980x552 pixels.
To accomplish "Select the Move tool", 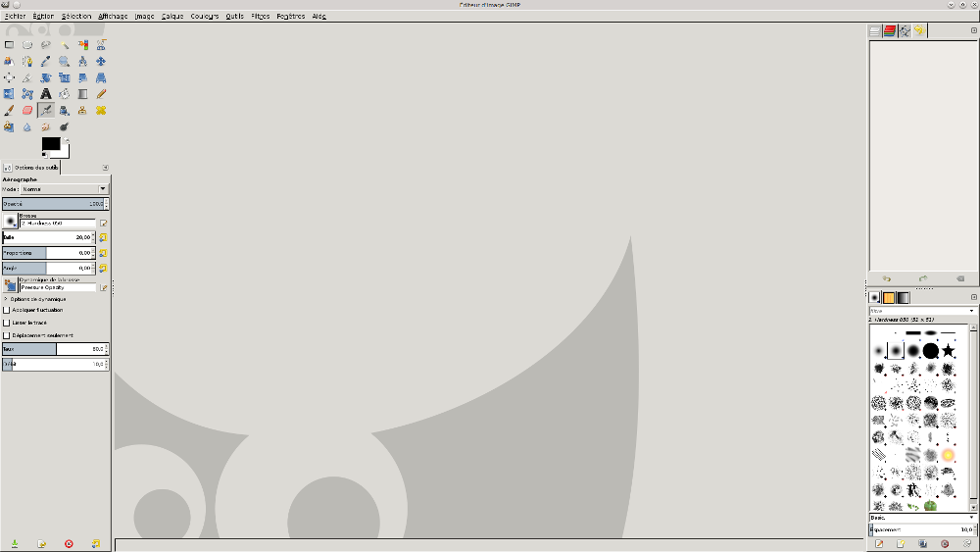I will 101,61.
